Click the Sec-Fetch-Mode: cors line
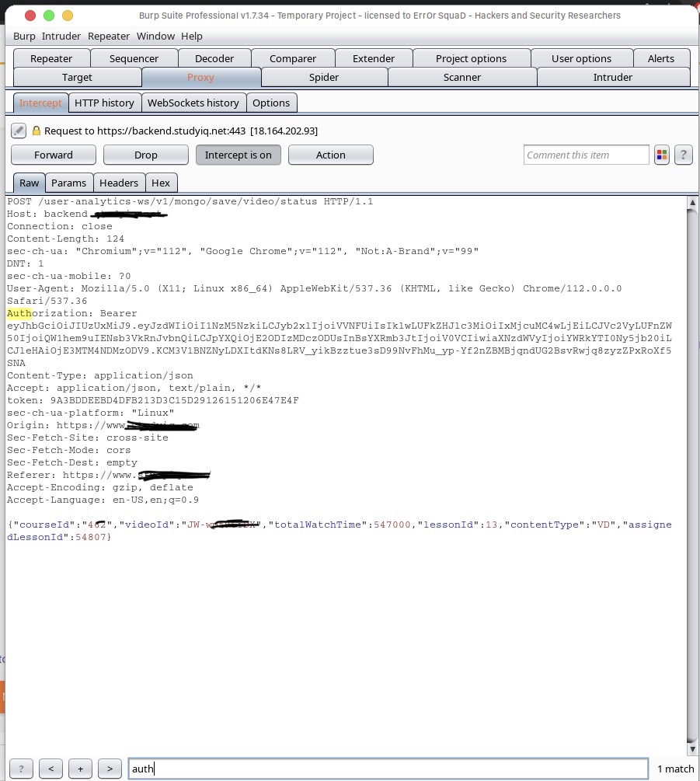This screenshot has width=700, height=781. click(x=68, y=450)
